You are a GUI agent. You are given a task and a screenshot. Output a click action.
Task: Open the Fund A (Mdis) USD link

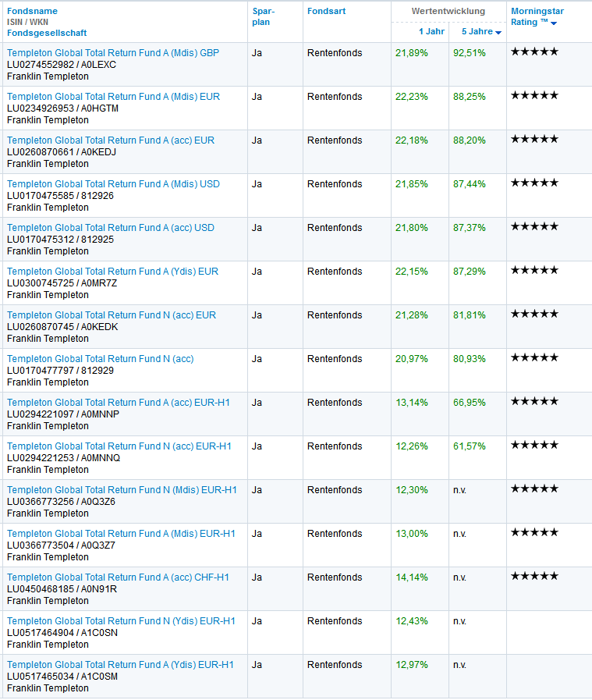(113, 184)
